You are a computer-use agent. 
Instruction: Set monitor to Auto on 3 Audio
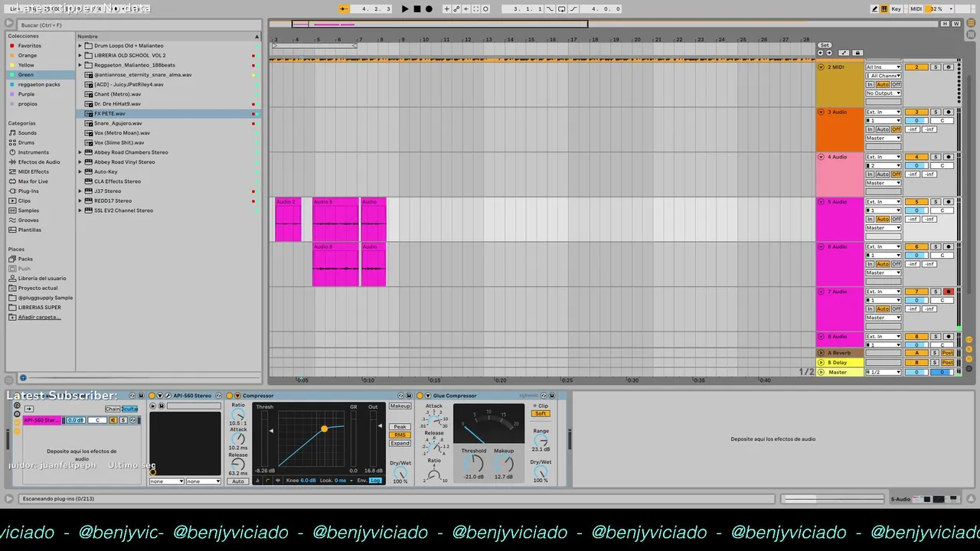point(883,129)
